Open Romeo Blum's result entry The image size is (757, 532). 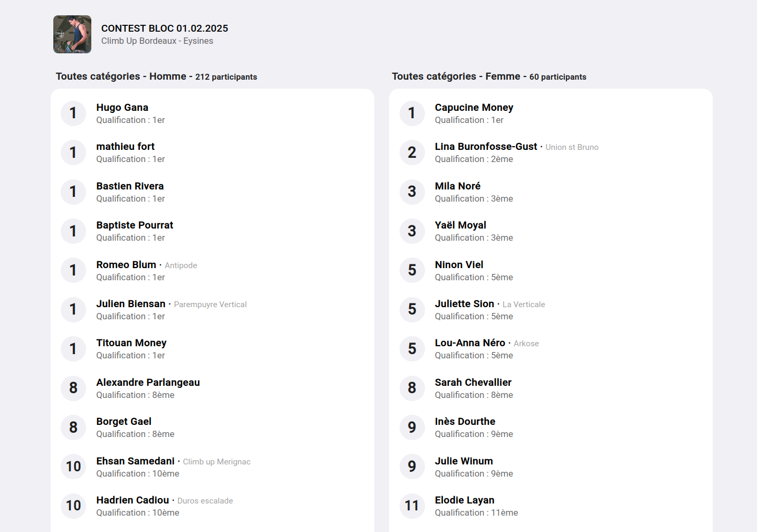tap(126, 265)
